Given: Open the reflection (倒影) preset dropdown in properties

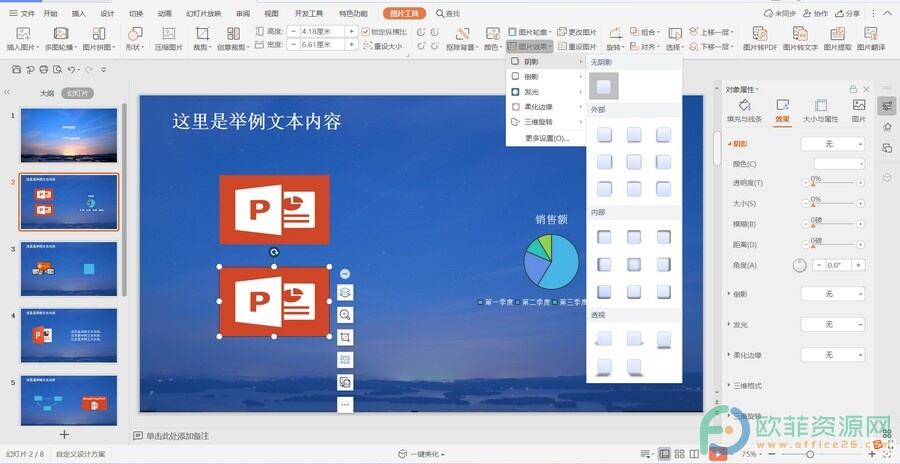Looking at the screenshot, I should coord(832,293).
